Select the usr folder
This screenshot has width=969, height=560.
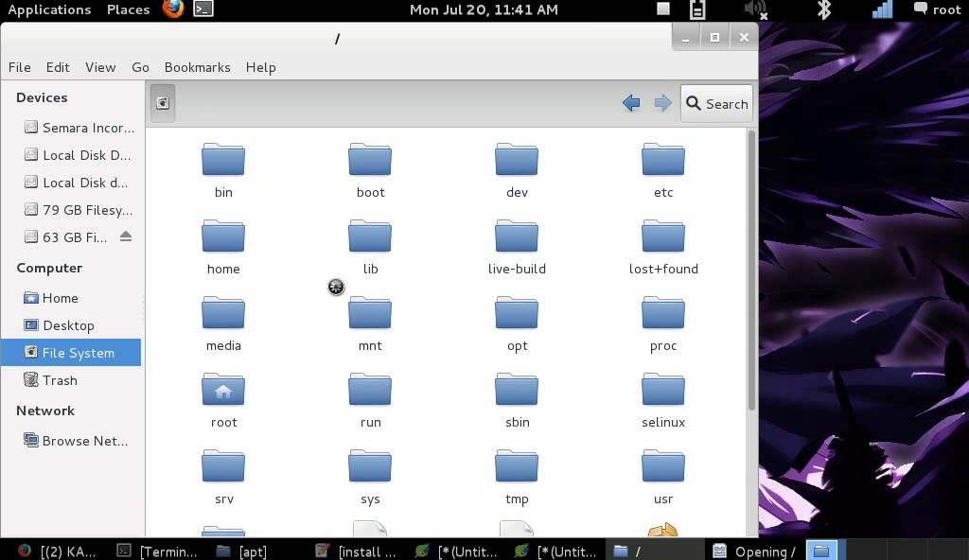(663, 466)
